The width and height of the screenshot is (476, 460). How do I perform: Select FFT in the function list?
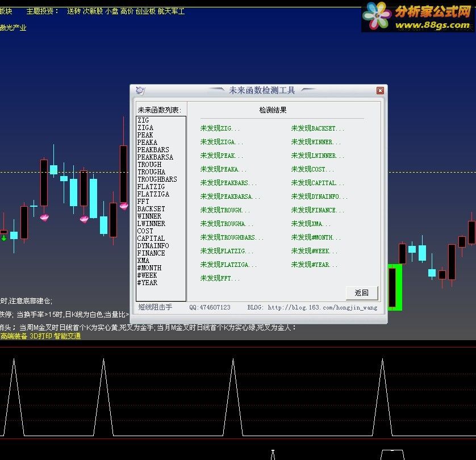click(143, 202)
